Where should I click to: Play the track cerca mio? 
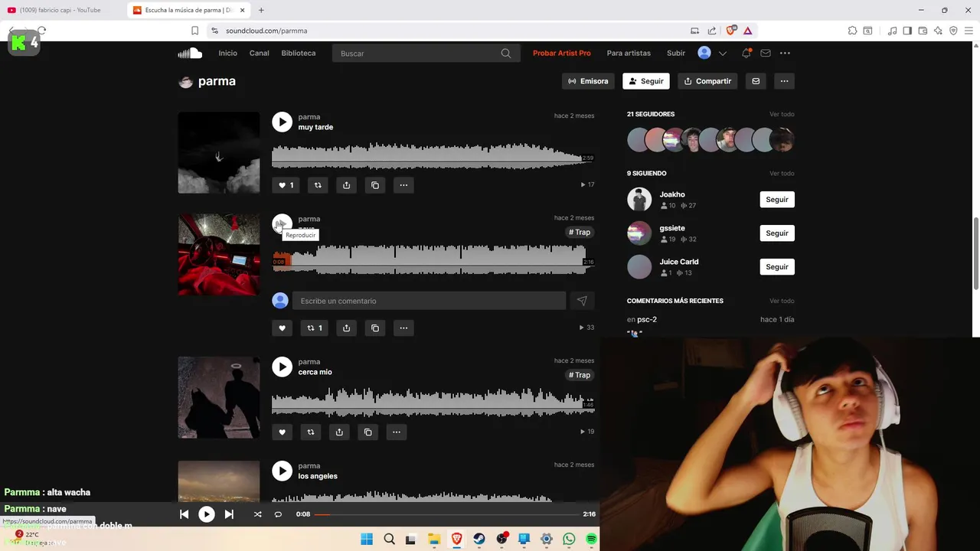click(x=282, y=367)
